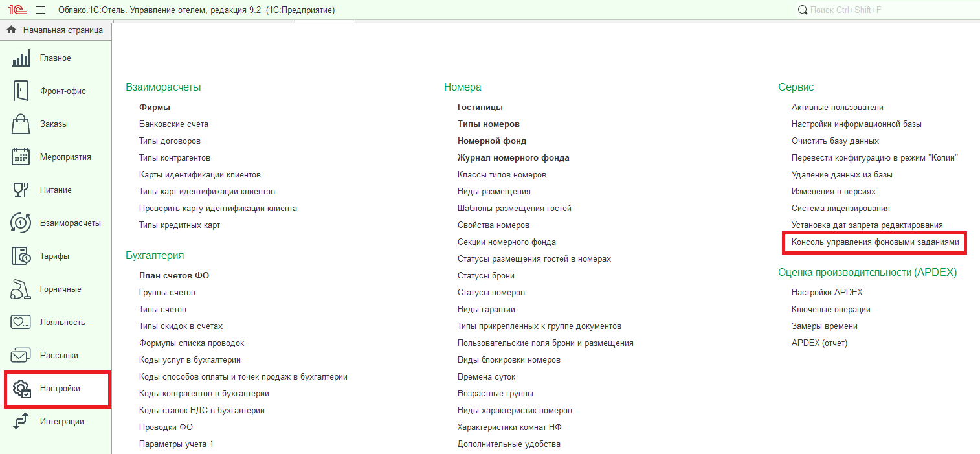Open the Фронт-офис section
980x454 pixels.
56,91
